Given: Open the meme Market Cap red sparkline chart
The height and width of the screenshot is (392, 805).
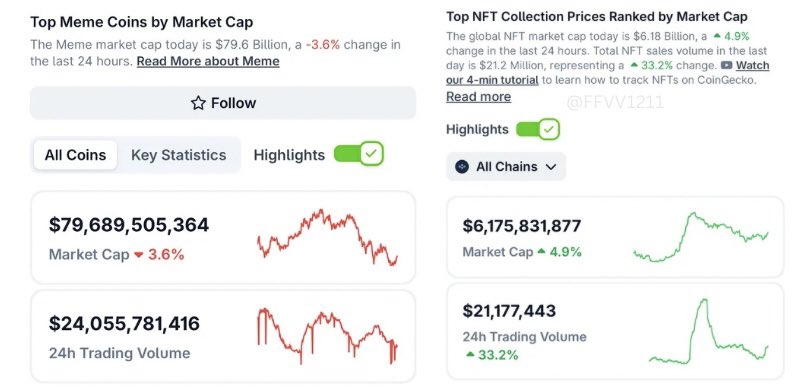Looking at the screenshot, I should point(328,237).
